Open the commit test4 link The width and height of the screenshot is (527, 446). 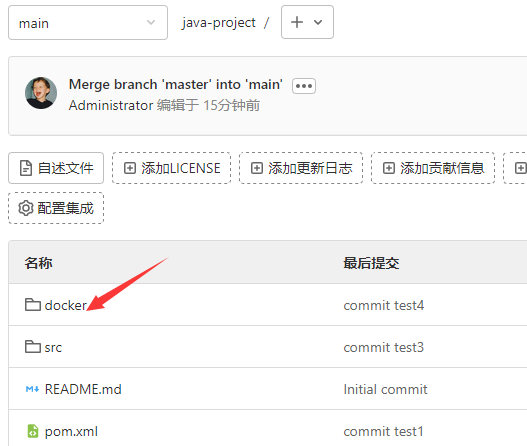coord(383,305)
